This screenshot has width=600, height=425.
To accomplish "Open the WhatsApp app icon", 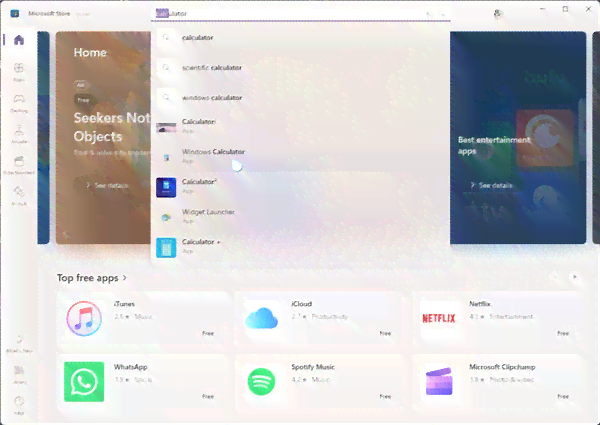I will point(84,381).
